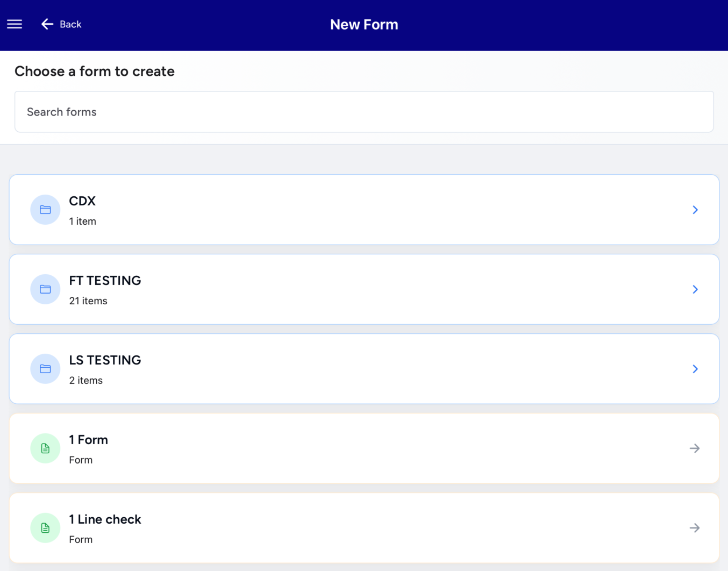
Task: Click the 21 items subtitle text
Action: coord(88,301)
